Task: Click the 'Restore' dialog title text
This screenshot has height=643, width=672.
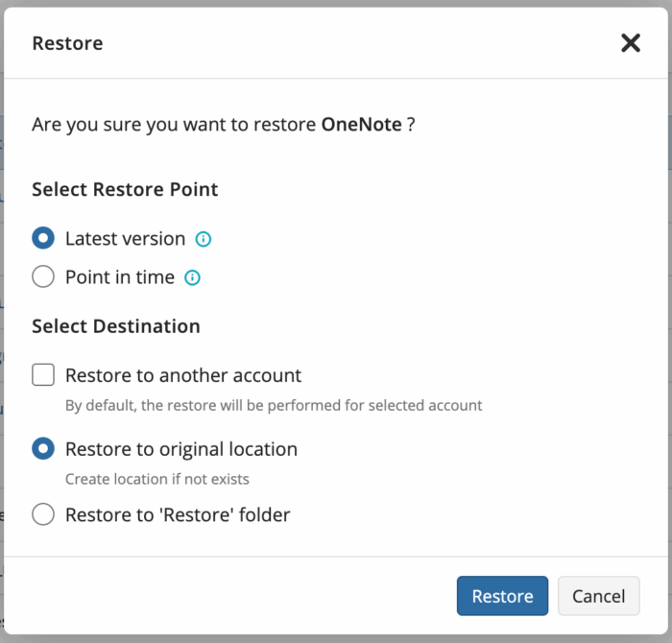Action: [x=68, y=43]
